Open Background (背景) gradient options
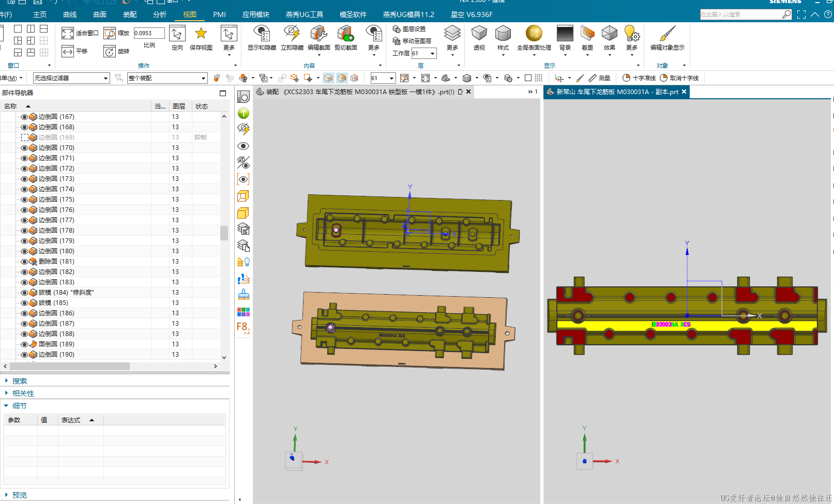 coord(565,34)
